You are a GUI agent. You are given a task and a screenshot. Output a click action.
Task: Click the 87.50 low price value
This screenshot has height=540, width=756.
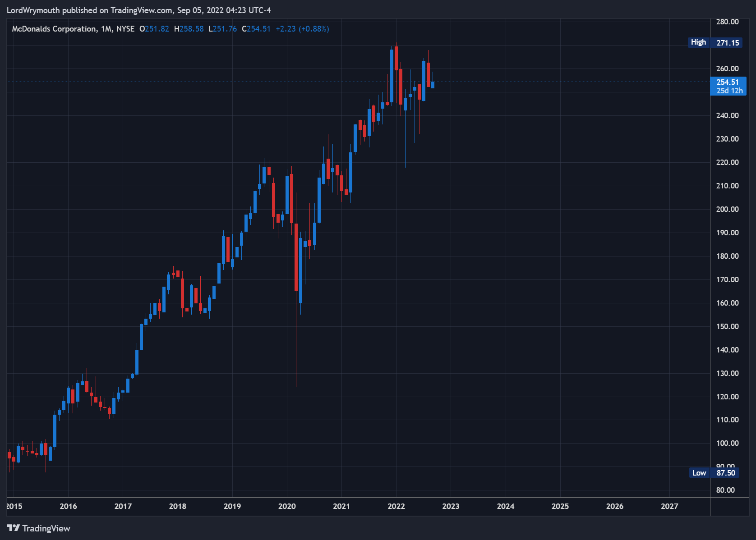coord(726,473)
